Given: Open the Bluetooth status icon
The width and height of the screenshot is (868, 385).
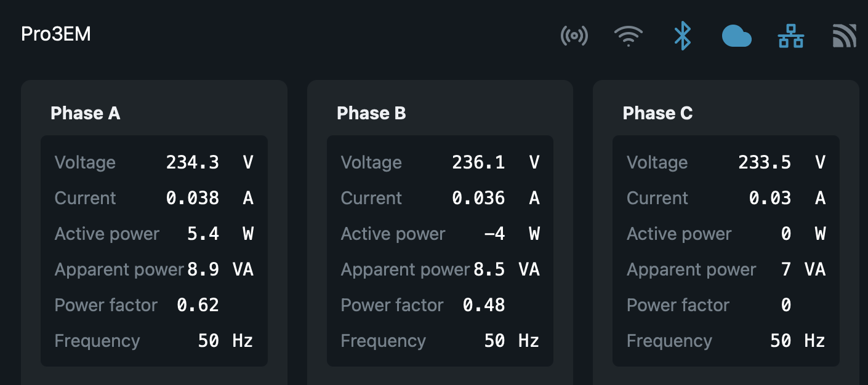Looking at the screenshot, I should coord(682,36).
